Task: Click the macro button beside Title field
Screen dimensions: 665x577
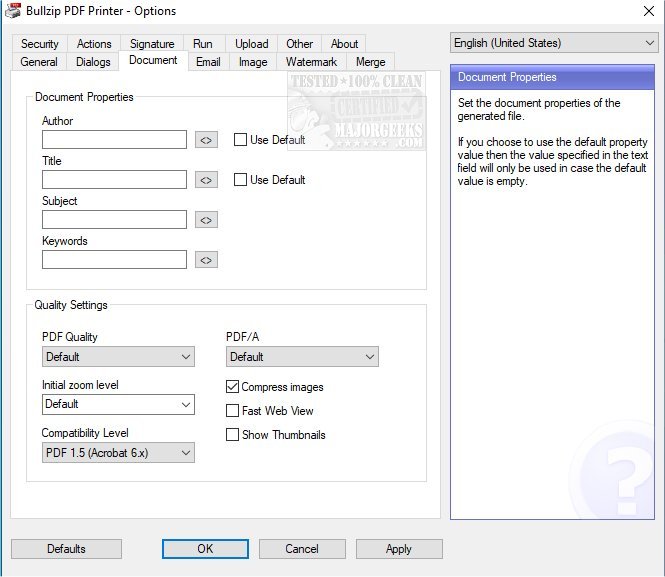Action: [x=206, y=180]
